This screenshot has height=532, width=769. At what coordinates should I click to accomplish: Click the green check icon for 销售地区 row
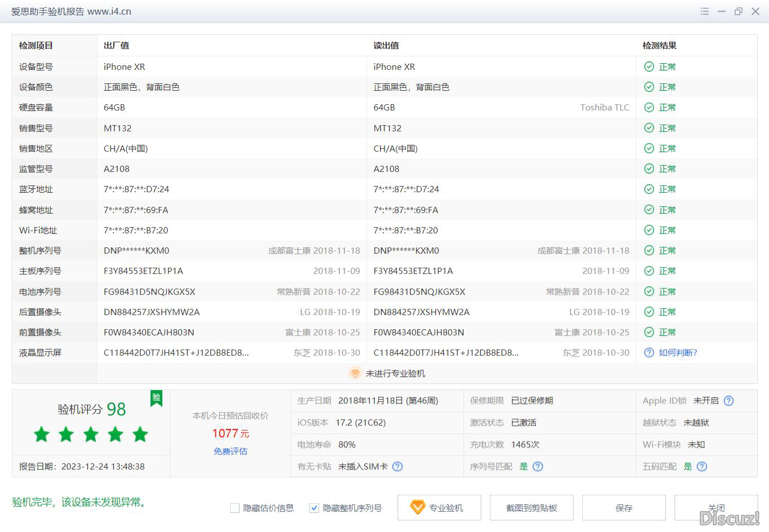(x=649, y=148)
